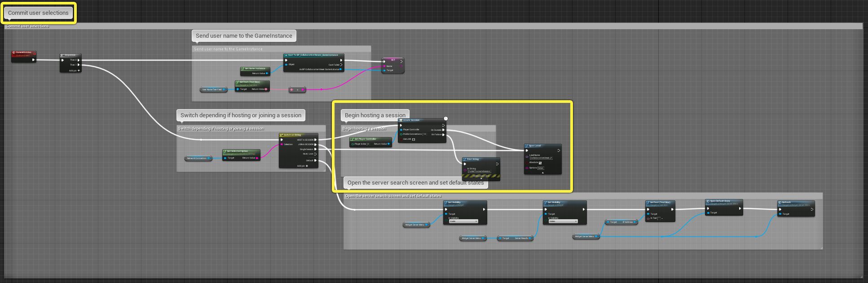Click the Open Default State node icon
Viewport: 868px width, 283px height.
(x=708, y=201)
